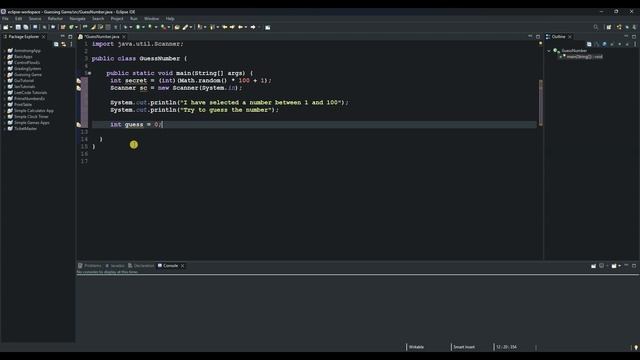
Task: Close the GuessNumber.java editor tab
Action: [124, 37]
